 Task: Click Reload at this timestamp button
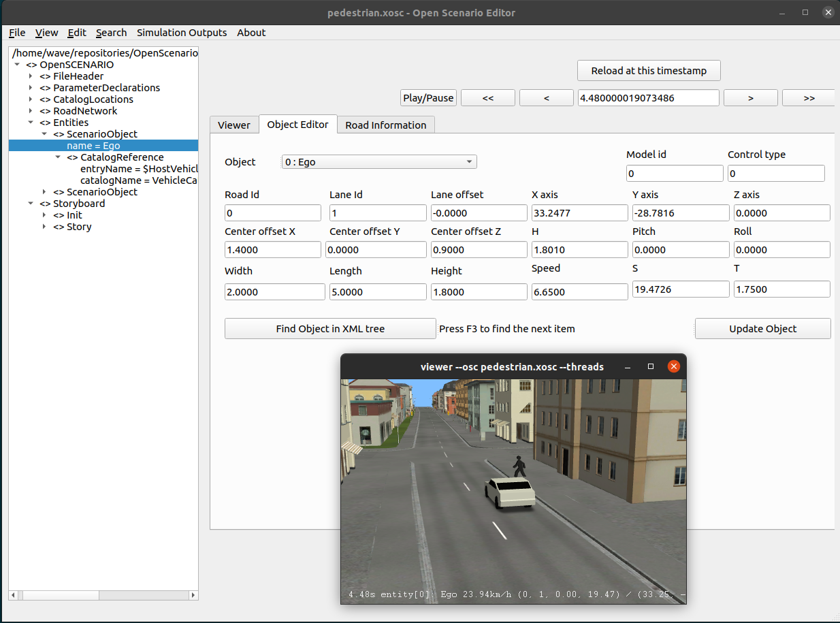pyautogui.click(x=648, y=71)
